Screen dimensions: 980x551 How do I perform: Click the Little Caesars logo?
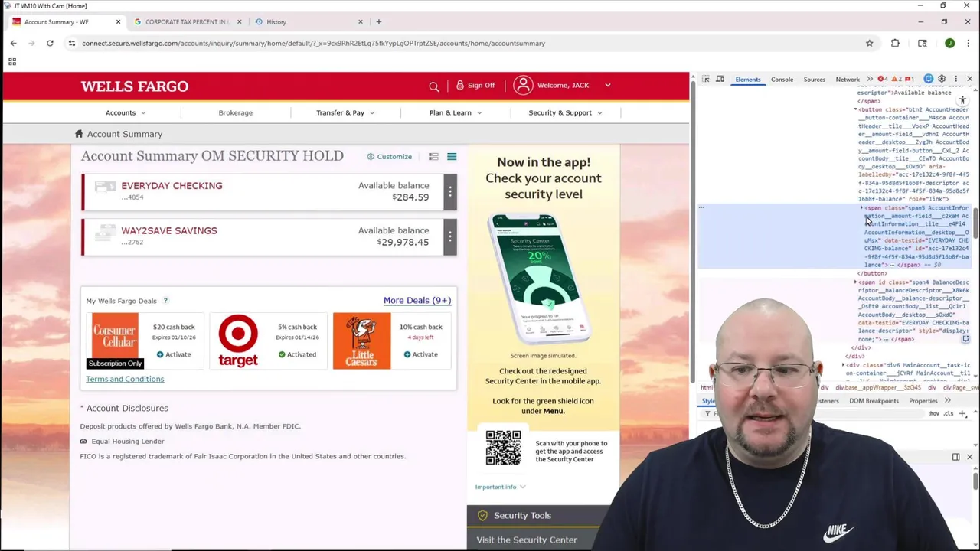361,341
